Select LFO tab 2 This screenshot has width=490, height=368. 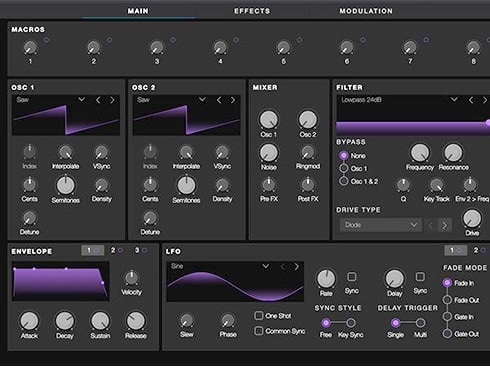tap(480, 250)
